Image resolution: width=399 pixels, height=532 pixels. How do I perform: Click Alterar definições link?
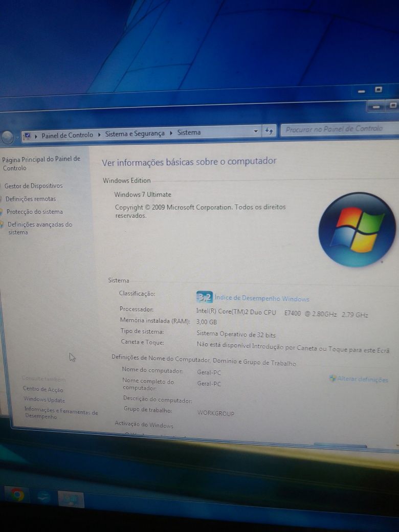[362, 380]
